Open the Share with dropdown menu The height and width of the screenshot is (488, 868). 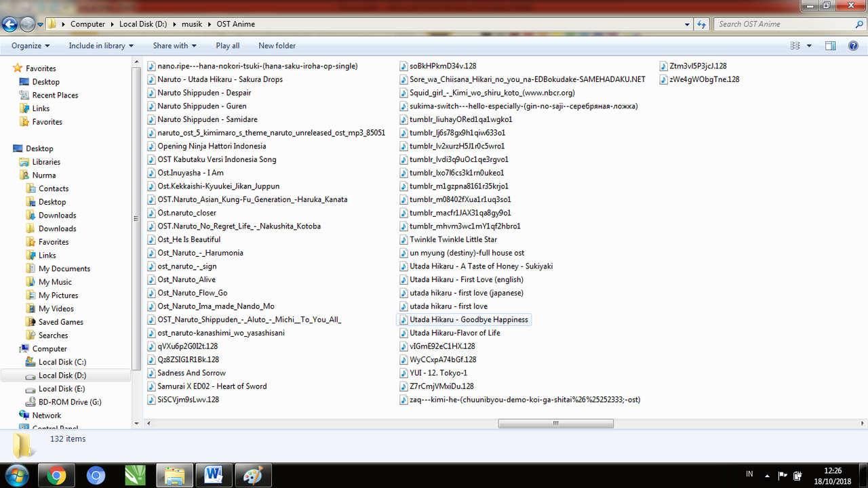click(174, 45)
